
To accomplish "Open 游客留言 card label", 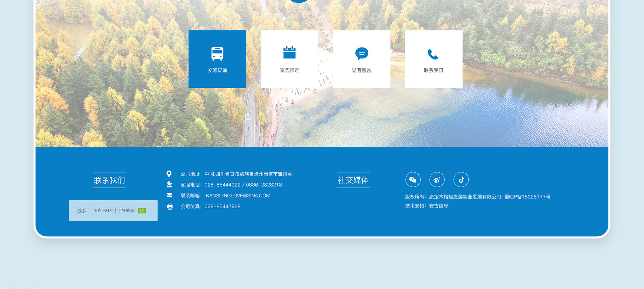I will point(362,70).
